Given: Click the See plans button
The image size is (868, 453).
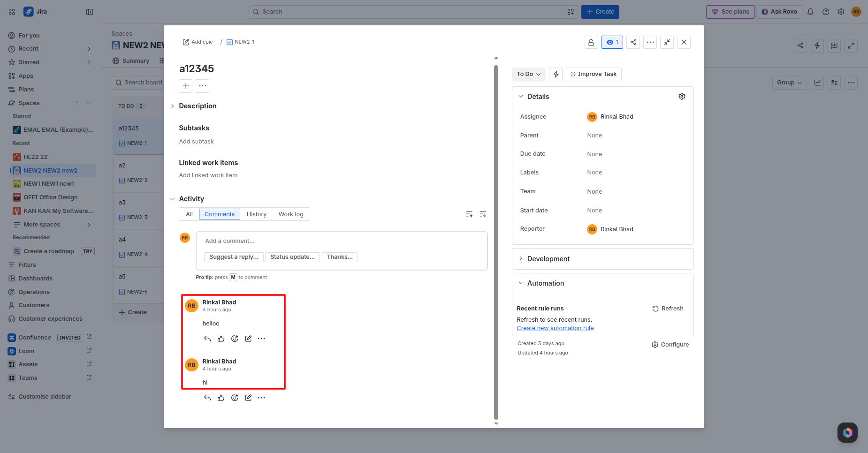Looking at the screenshot, I should (x=731, y=12).
